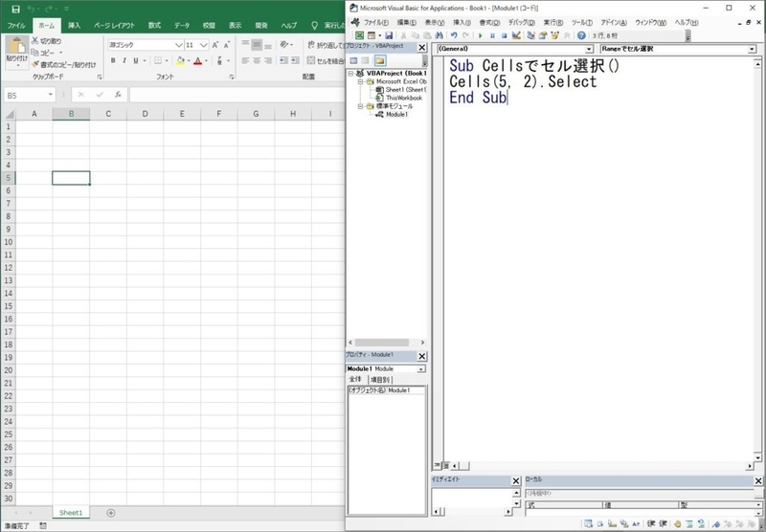766x532 pixels.
Task: Click the red font color A swatch
Action: (x=198, y=60)
